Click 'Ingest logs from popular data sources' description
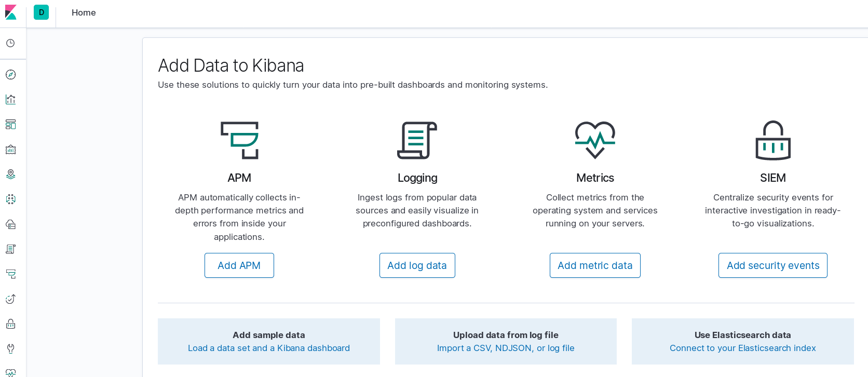This screenshot has height=377, width=868. point(417,210)
